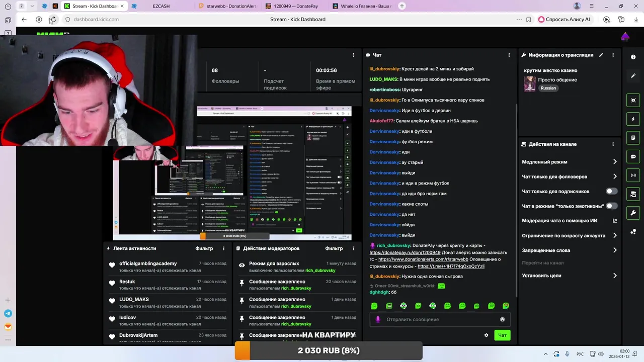Toggle the document widget icon in sidebar
This screenshot has height=362, width=644.
(633, 138)
